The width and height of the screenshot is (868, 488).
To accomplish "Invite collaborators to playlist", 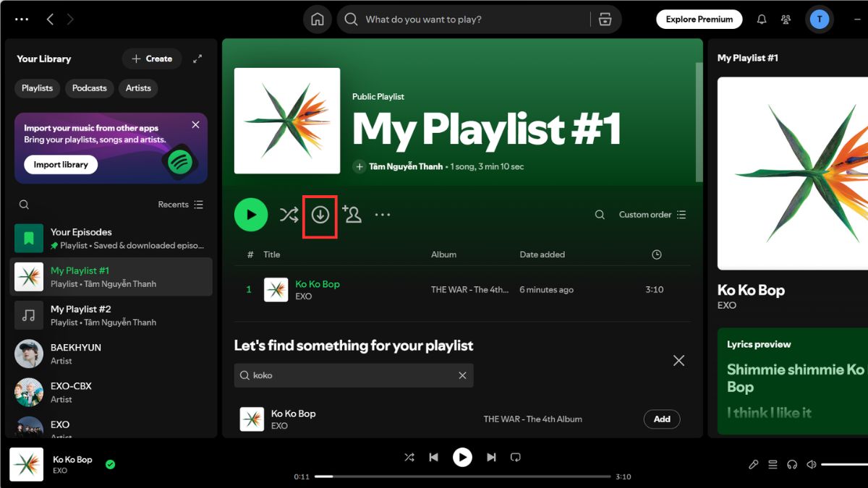I will (352, 214).
